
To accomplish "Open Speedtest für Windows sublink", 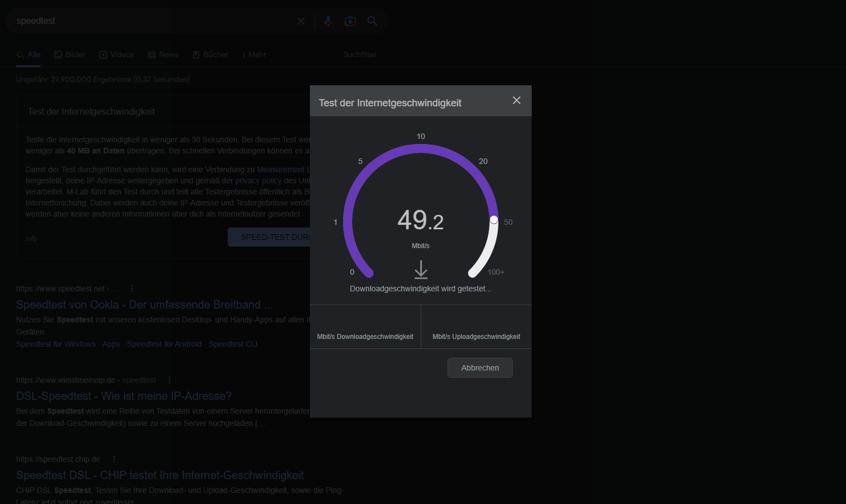I will (x=56, y=344).
